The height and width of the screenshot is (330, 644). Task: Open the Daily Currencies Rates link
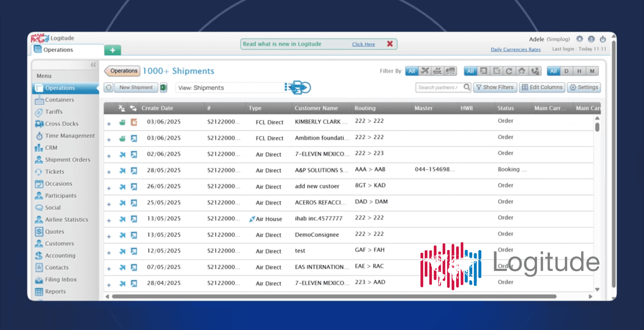pos(516,49)
